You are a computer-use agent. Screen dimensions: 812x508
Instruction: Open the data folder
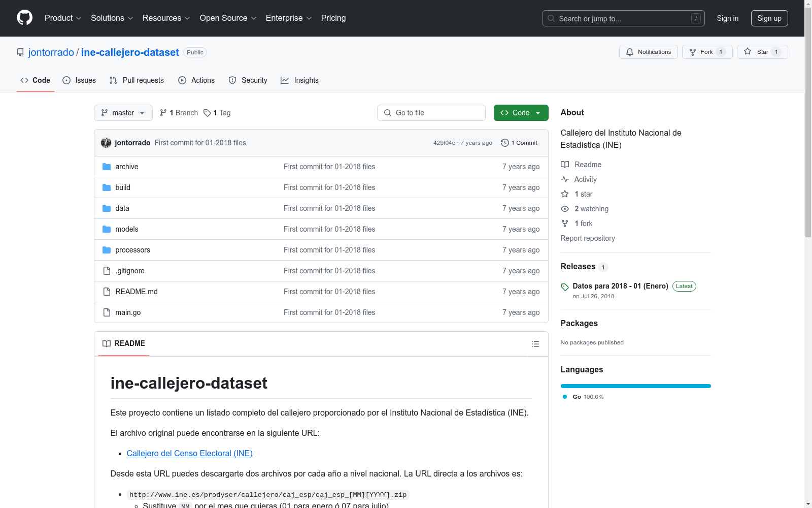point(122,208)
